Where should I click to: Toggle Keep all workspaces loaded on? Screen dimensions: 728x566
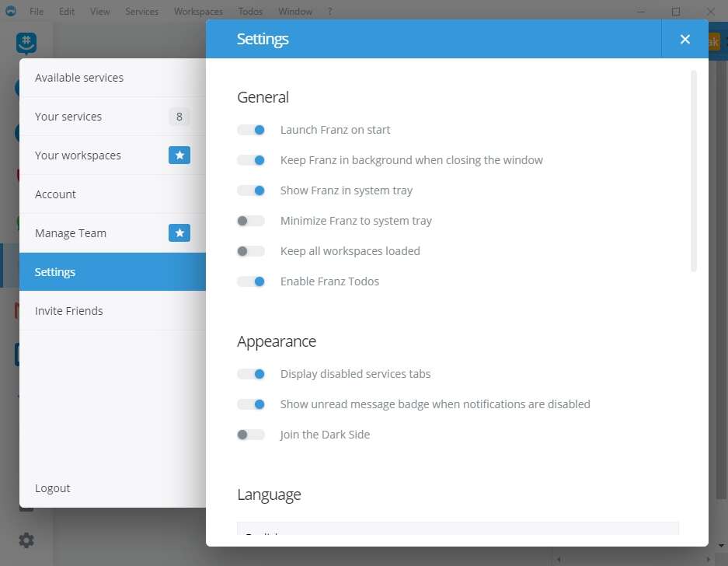[251, 251]
